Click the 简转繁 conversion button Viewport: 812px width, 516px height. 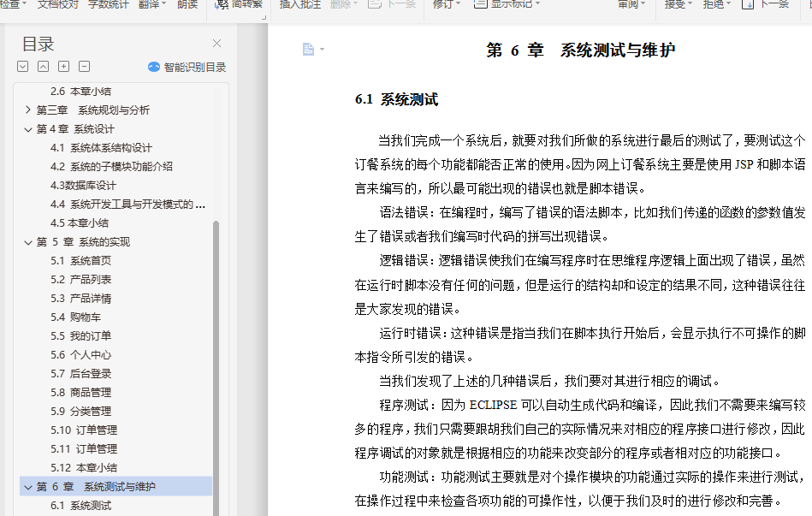point(239,4)
